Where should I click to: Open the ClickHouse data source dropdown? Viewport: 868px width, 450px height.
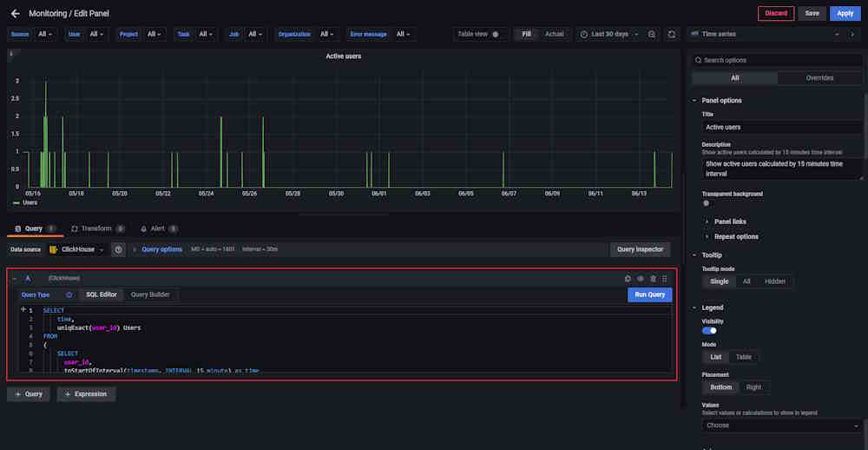76,249
